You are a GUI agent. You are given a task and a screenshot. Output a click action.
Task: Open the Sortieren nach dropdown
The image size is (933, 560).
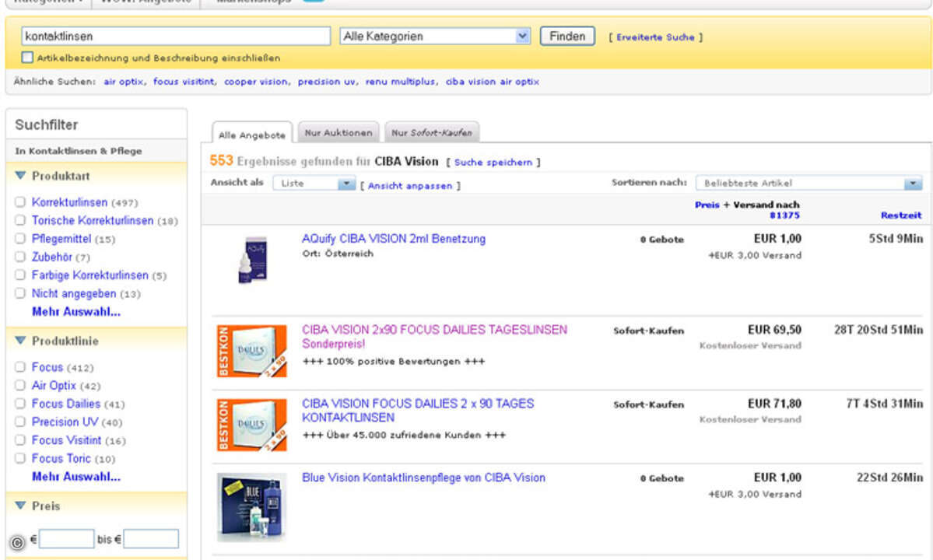[809, 183]
